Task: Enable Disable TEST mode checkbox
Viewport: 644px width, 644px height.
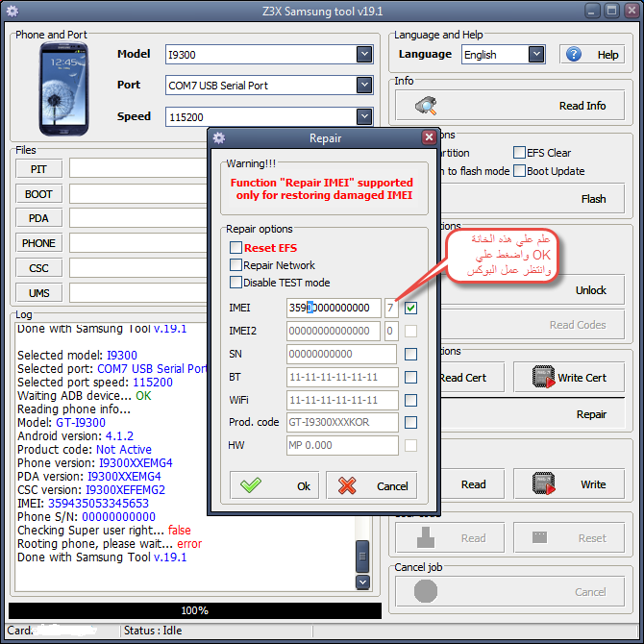Action: [235, 283]
